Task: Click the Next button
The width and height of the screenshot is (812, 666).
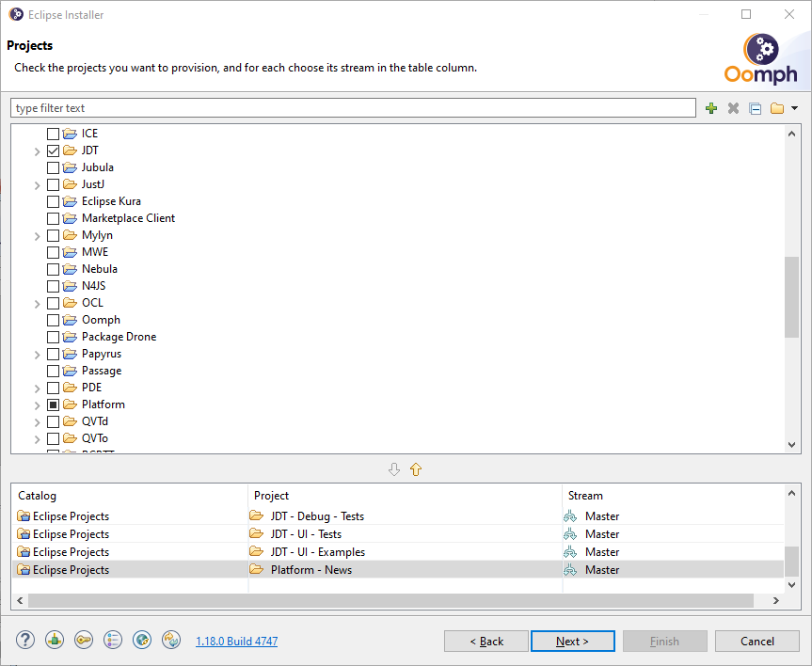Action: pyautogui.click(x=573, y=642)
